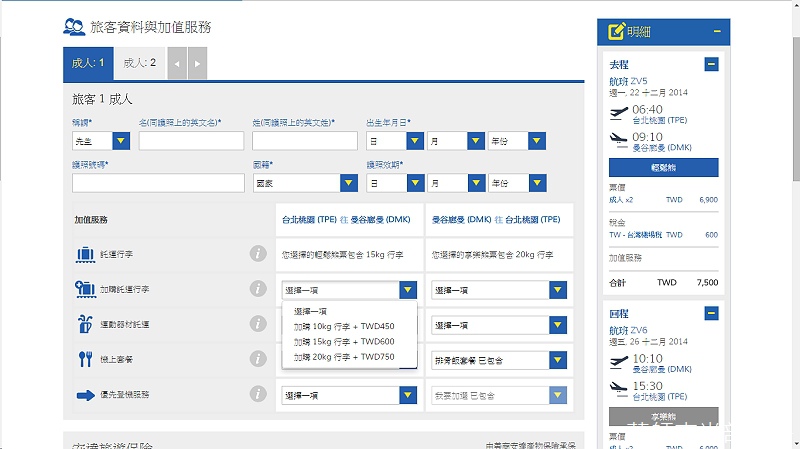Click the priority boarding arrow icon
This screenshot has height=449, width=800.
[86, 395]
